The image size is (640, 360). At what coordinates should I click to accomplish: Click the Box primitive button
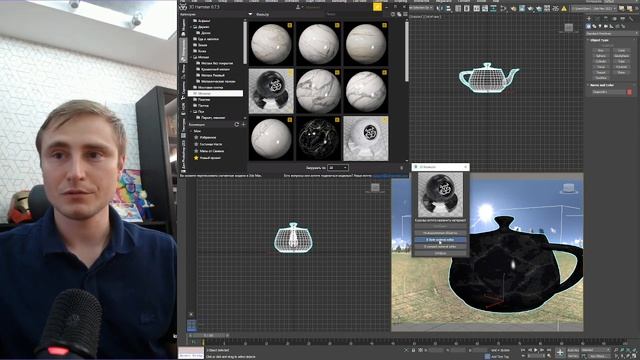click(x=601, y=50)
